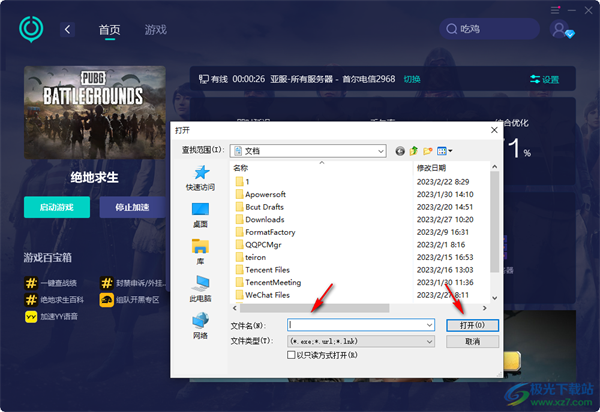Expand the 文件名 dropdown arrow
Screen dimensions: 600x412
tap(430, 325)
